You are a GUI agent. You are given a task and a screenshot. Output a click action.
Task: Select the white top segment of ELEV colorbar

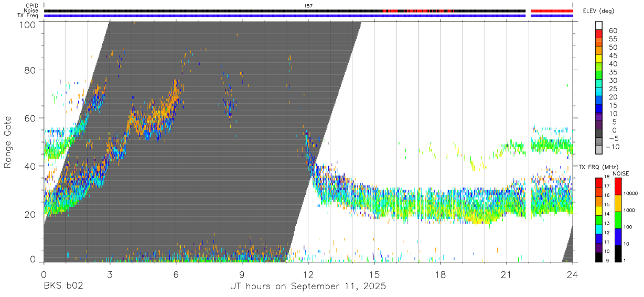pyautogui.click(x=599, y=25)
